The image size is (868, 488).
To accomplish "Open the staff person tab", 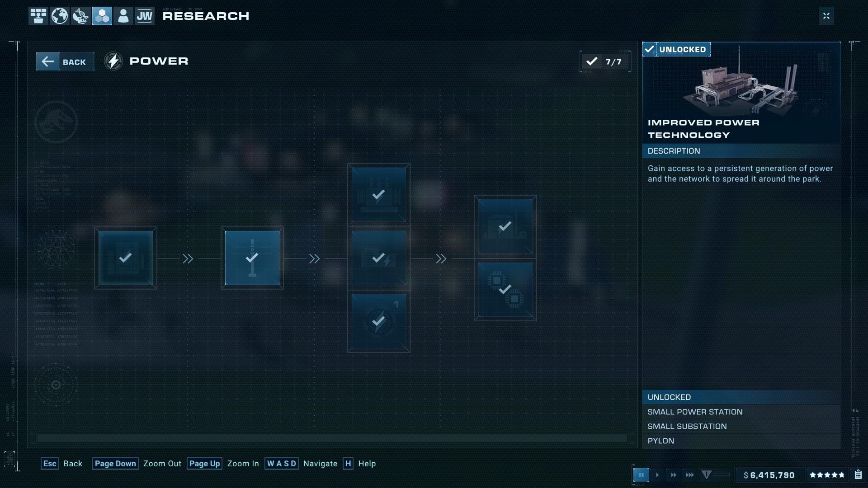I will [123, 16].
